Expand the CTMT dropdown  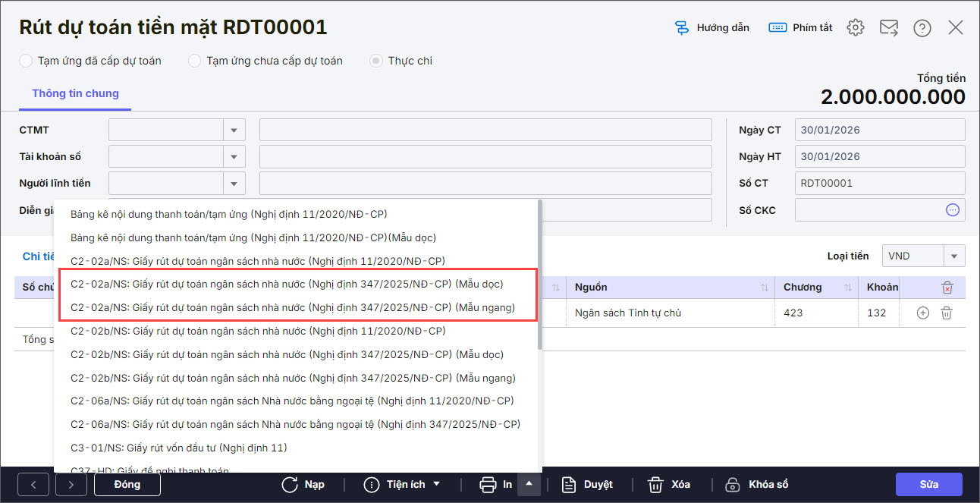coord(234,130)
